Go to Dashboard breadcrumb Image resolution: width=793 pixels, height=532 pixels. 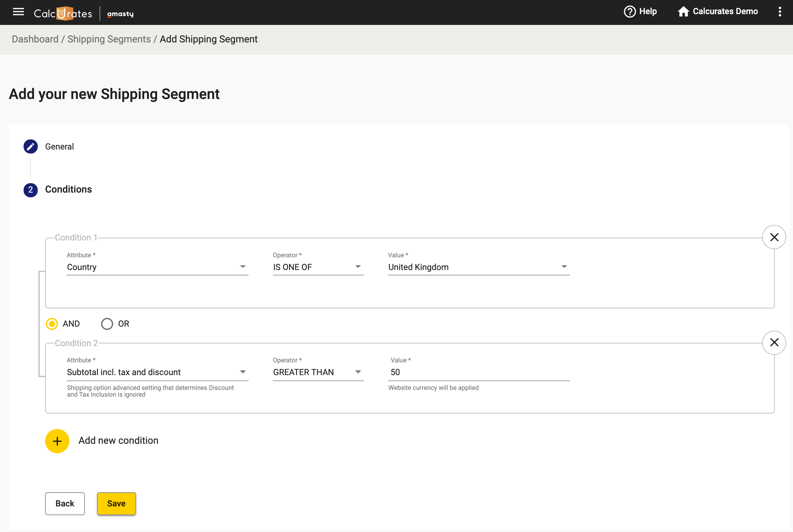point(35,39)
